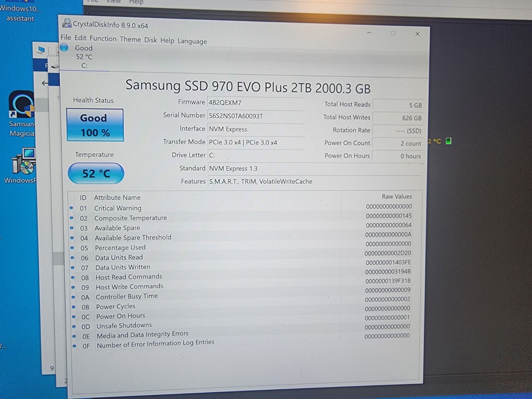Image resolution: width=532 pixels, height=399 pixels.
Task: Click the Interface field NVM Express
Action: click(x=256, y=129)
